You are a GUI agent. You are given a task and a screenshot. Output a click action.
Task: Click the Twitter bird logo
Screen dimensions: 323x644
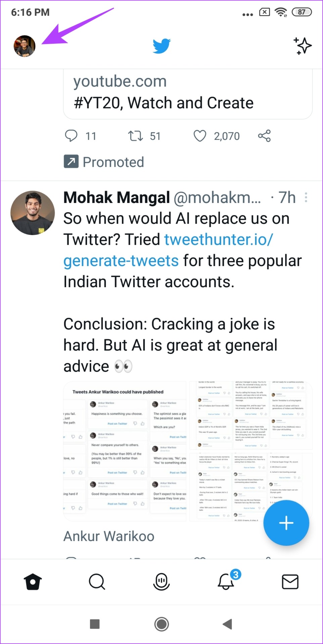click(x=161, y=46)
